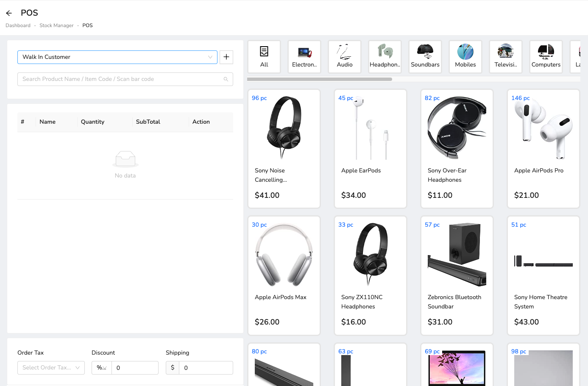Add Sony Home Theatre System product
This screenshot has height=386, width=588.
point(543,275)
